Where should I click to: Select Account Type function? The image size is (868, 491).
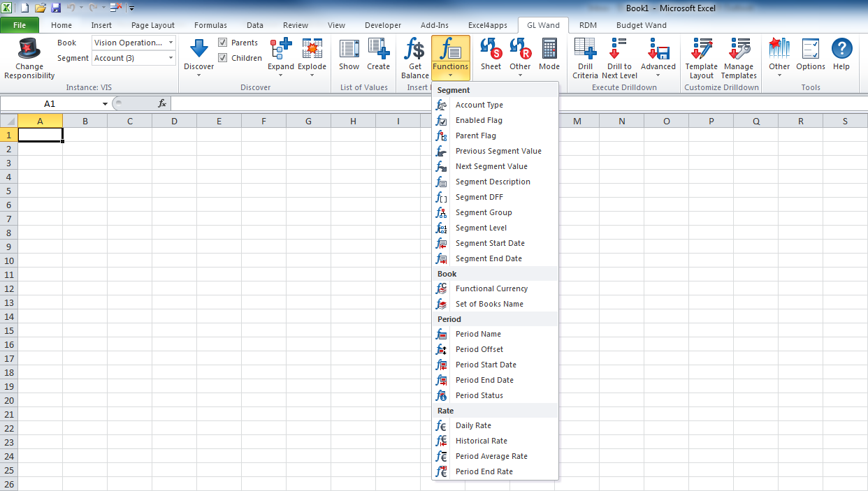point(495,105)
